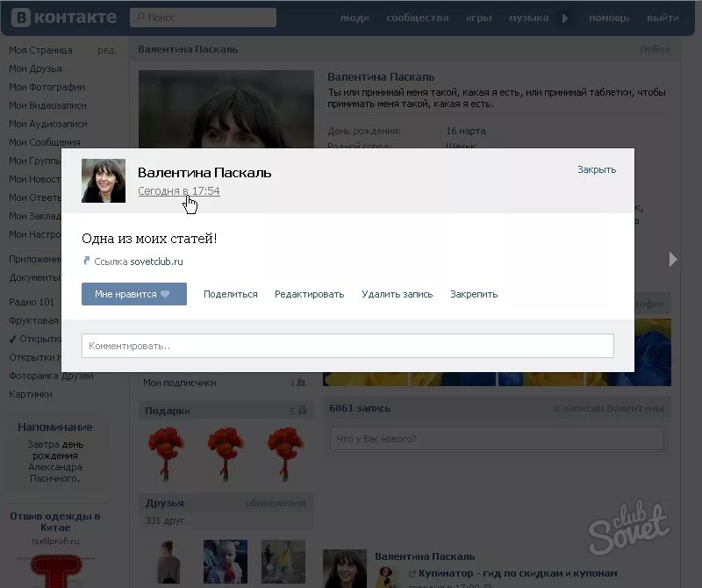Click the 331 друг count

point(164,520)
